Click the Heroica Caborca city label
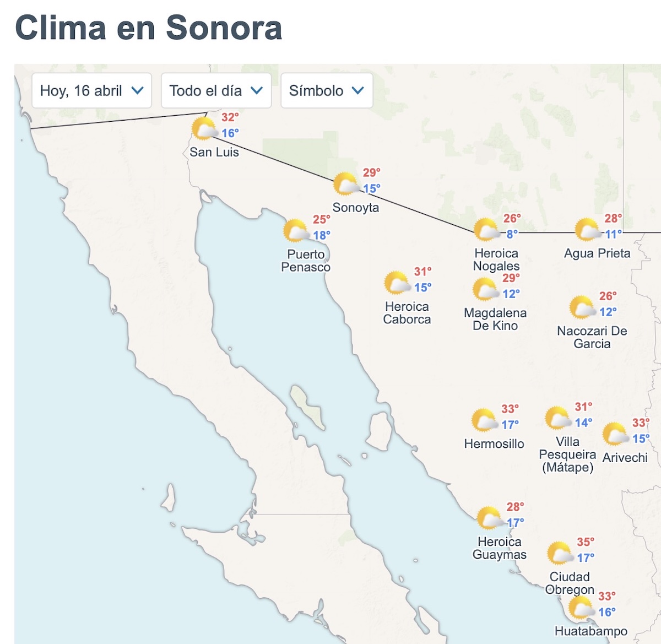Image resolution: width=661 pixels, height=644 pixels. tap(406, 312)
